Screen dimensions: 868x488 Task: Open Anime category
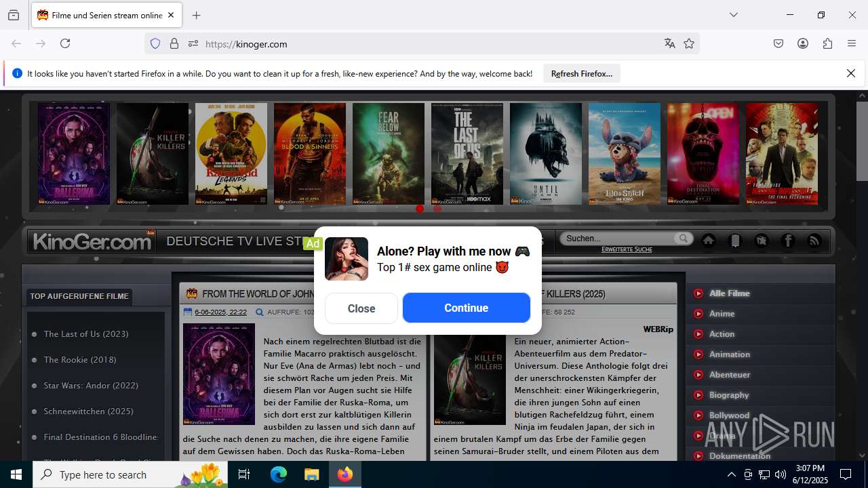point(722,314)
